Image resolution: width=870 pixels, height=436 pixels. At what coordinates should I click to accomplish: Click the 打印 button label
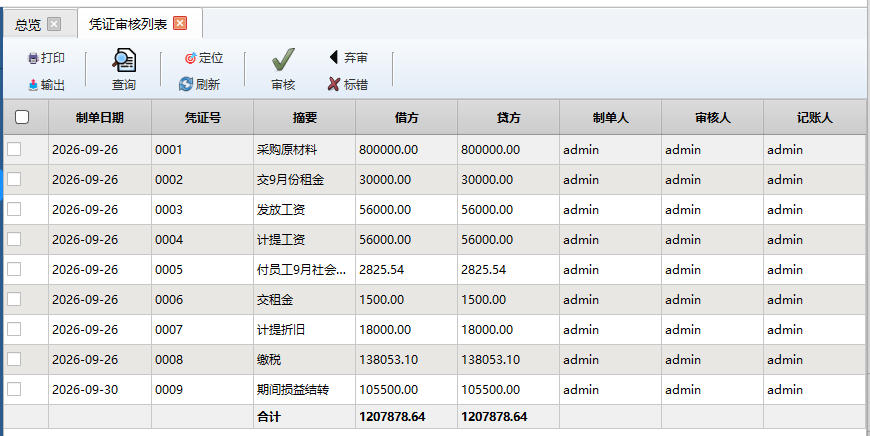(x=53, y=58)
